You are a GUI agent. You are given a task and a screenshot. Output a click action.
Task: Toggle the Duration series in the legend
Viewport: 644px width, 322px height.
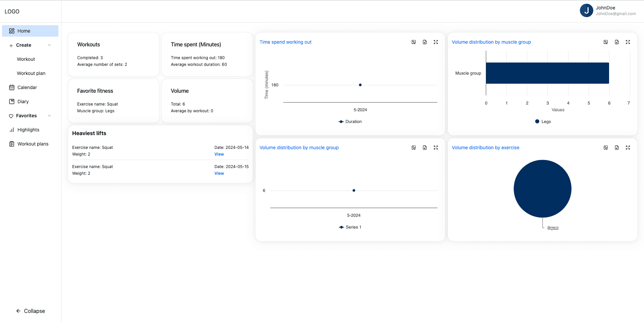350,121
